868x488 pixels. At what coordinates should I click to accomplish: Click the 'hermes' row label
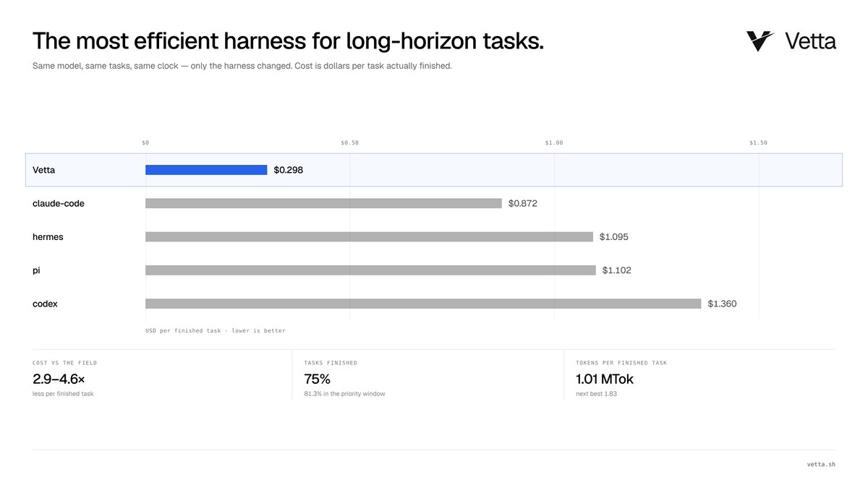pyautogui.click(x=48, y=237)
